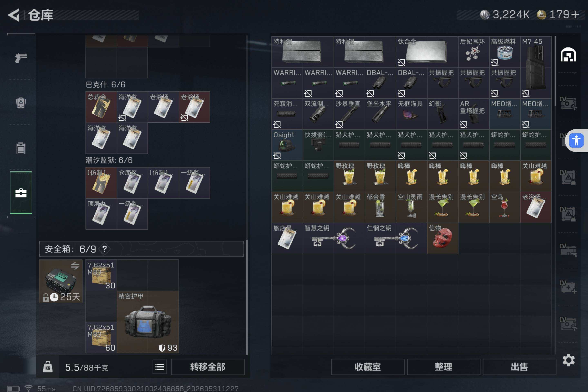The width and height of the screenshot is (588, 392).
Task: Swap the safe box via arrows icon
Action: coord(75,265)
